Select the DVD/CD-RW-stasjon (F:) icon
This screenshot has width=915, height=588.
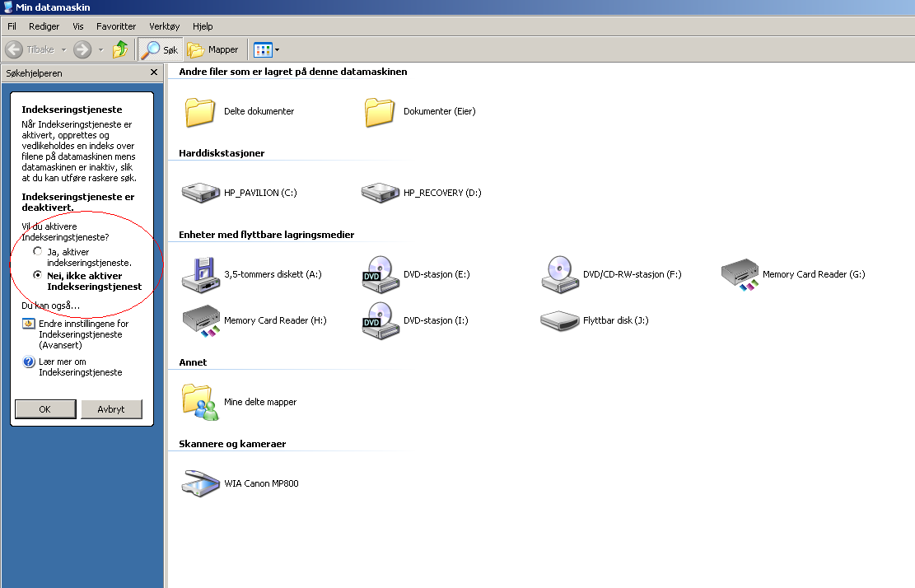(560, 274)
